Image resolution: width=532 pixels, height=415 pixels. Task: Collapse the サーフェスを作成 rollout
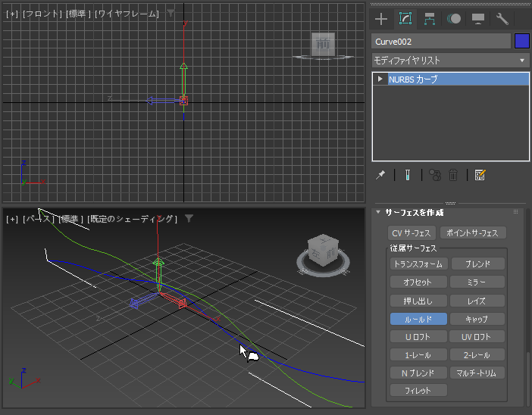[378, 212]
